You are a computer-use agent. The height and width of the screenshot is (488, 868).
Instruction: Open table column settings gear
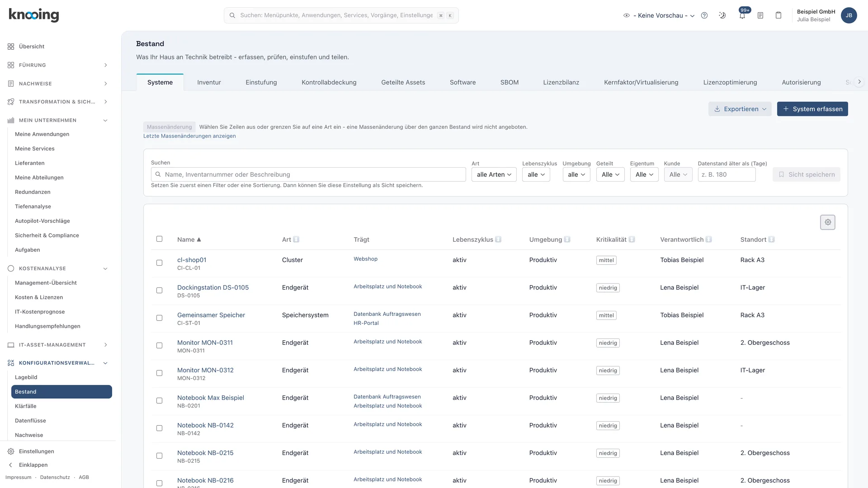(828, 222)
